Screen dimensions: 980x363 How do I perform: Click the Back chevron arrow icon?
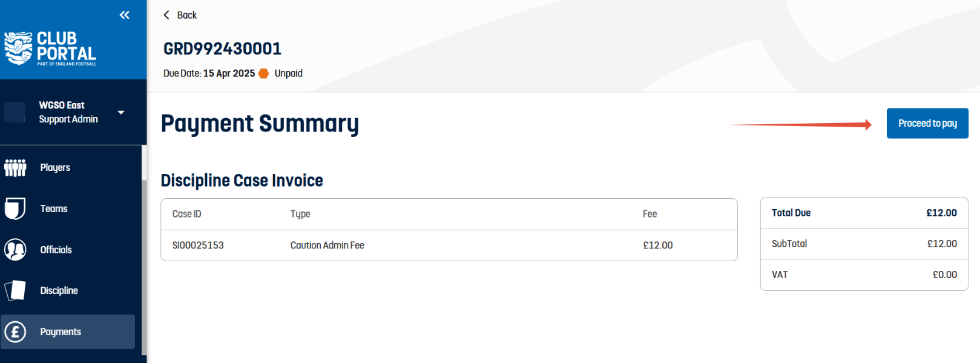pos(166,15)
